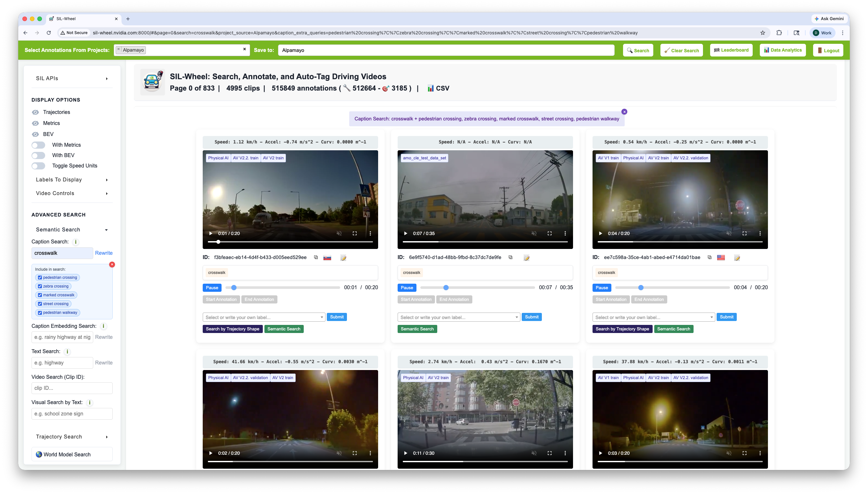The image size is (868, 494).
Task: Remove Alpamayo project tag
Action: coord(119,50)
